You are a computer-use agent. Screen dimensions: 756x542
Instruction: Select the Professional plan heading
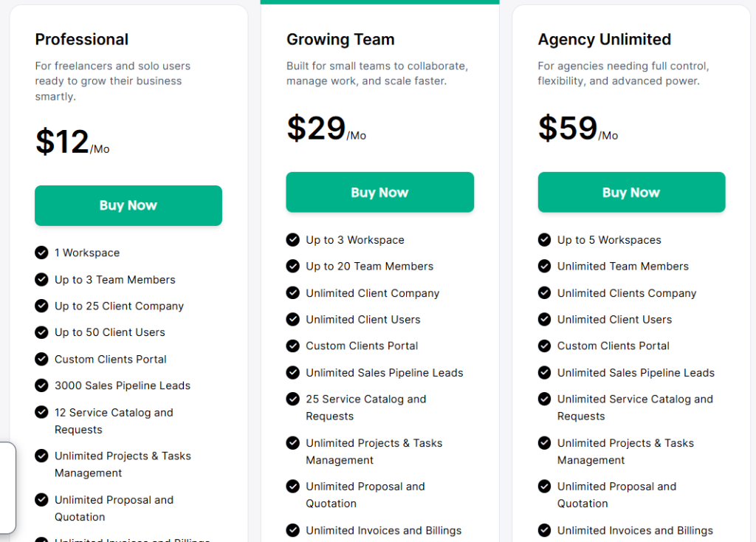point(82,40)
